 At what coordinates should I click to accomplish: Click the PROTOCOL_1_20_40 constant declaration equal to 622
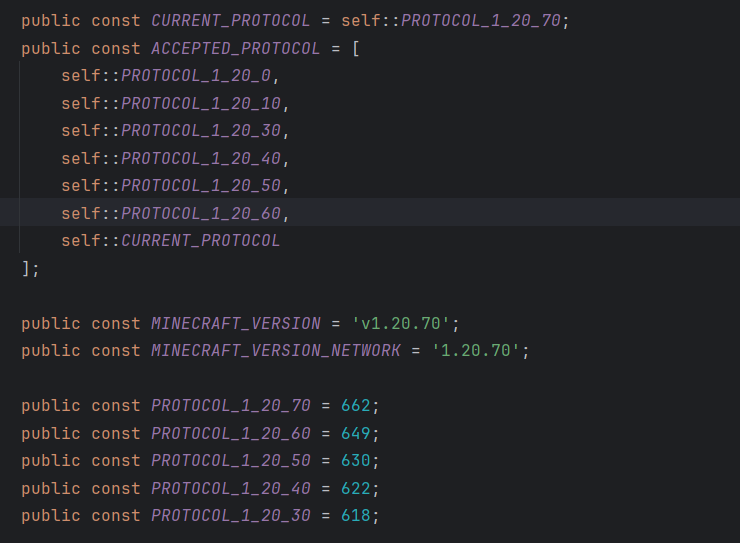click(x=231, y=489)
